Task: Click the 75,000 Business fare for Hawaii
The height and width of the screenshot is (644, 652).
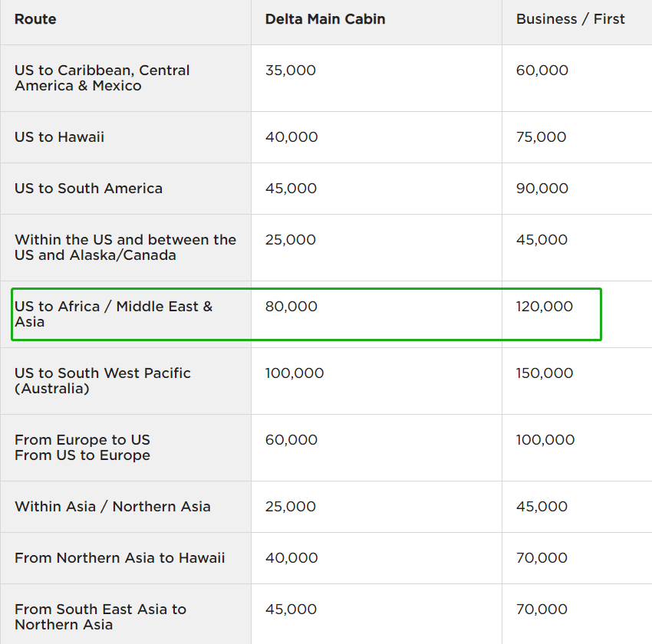Action: [x=542, y=137]
